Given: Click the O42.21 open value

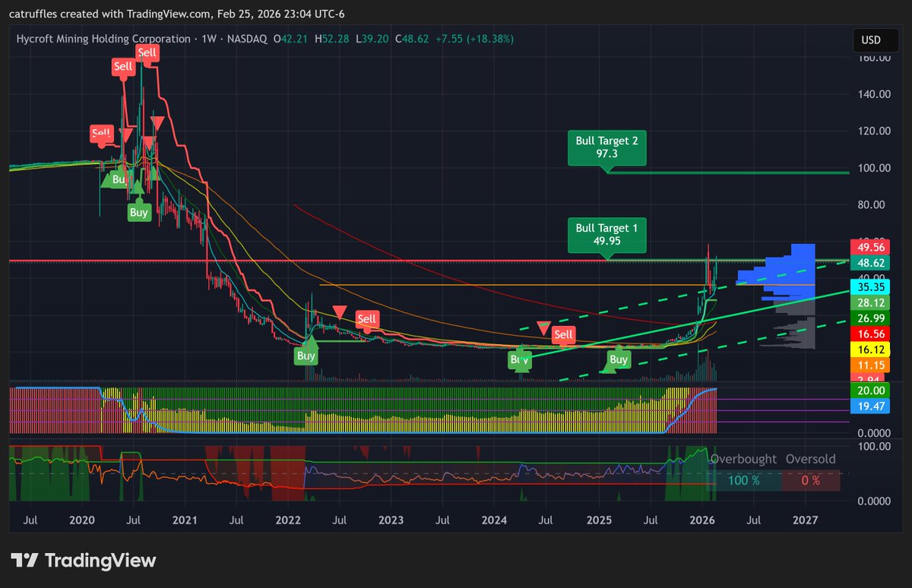Looking at the screenshot, I should pyautogui.click(x=292, y=39).
